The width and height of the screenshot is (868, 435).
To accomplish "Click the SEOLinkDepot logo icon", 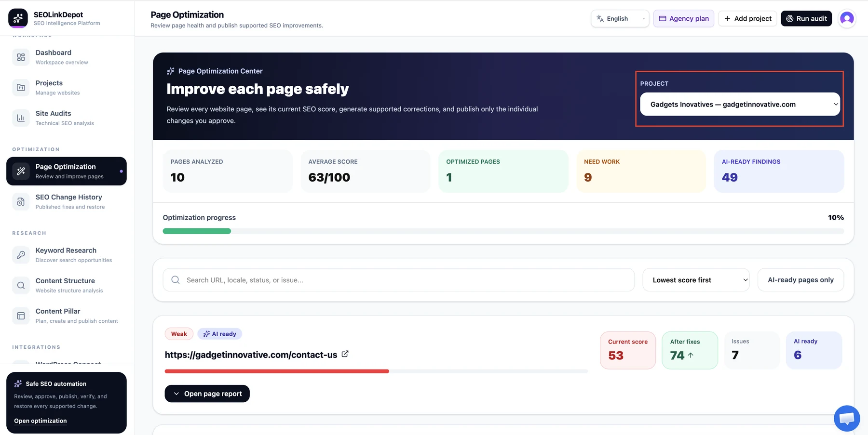I will (x=18, y=18).
